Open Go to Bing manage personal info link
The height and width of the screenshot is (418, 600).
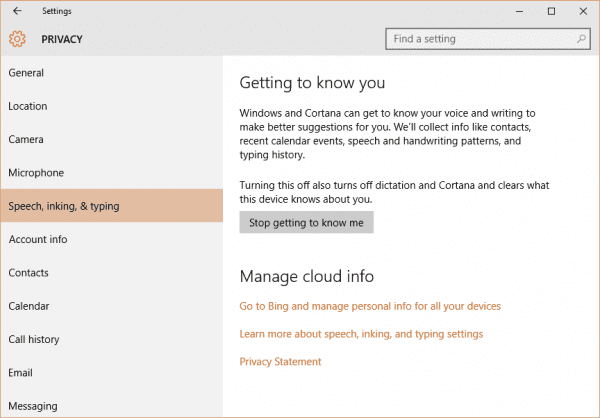click(370, 306)
